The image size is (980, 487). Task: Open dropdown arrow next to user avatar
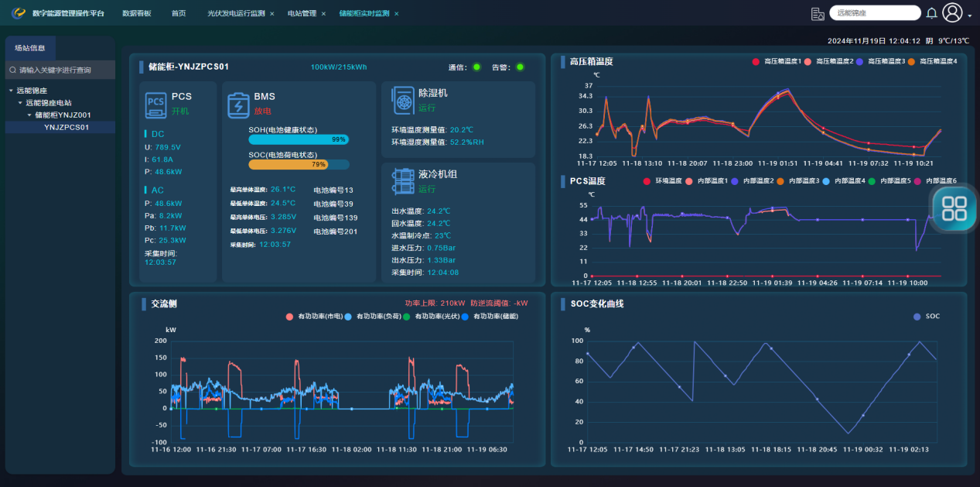coord(970,16)
